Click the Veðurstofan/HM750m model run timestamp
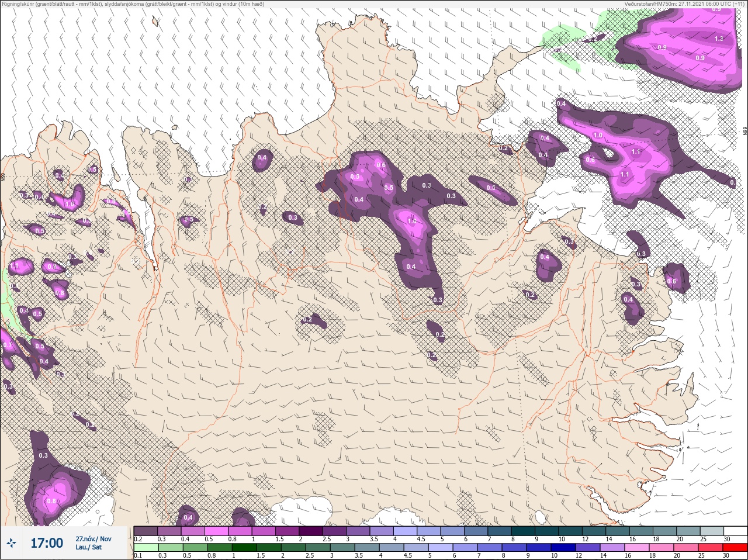748x560 pixels. point(684,4)
